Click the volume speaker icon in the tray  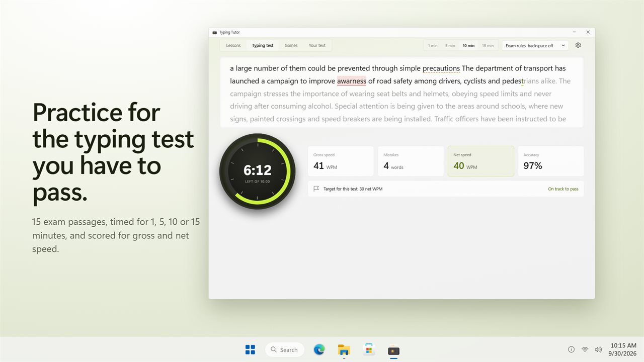click(x=598, y=349)
